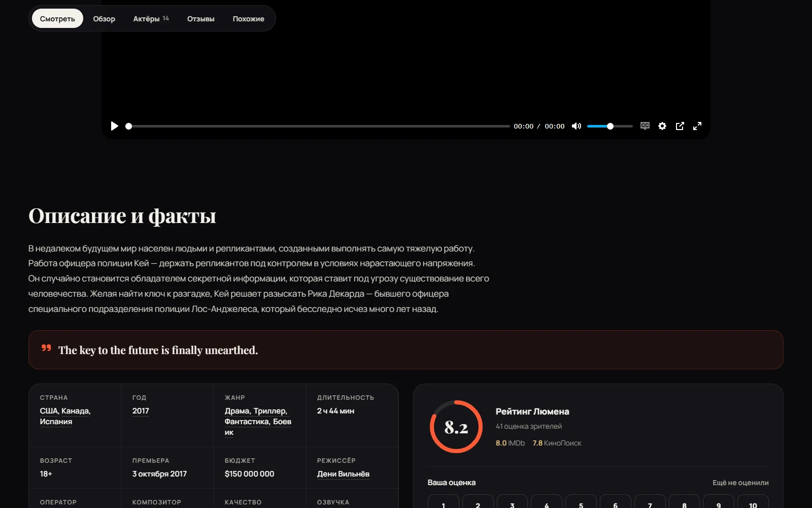The height and width of the screenshot is (508, 812).
Task: Click the 8.2 rating circle
Action: pos(456,427)
